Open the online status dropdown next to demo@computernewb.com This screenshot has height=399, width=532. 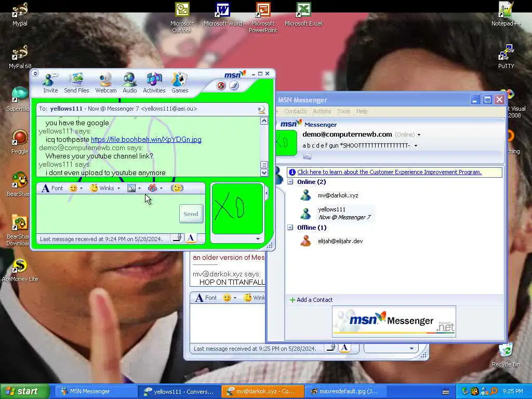[x=419, y=135]
